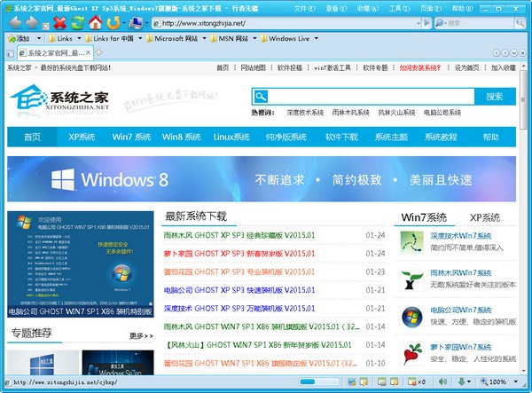This screenshot has width=532, height=393.
Task: Expand the Links folder dropdown
Action: tap(79, 38)
